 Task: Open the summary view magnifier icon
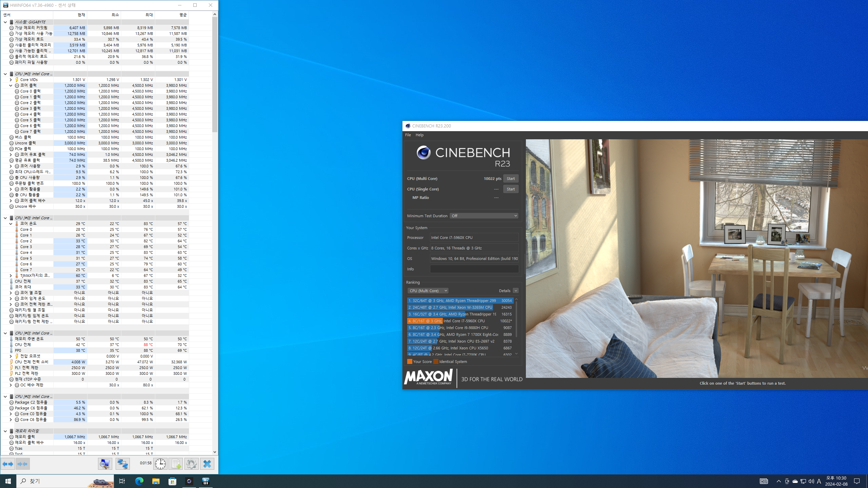click(x=105, y=464)
